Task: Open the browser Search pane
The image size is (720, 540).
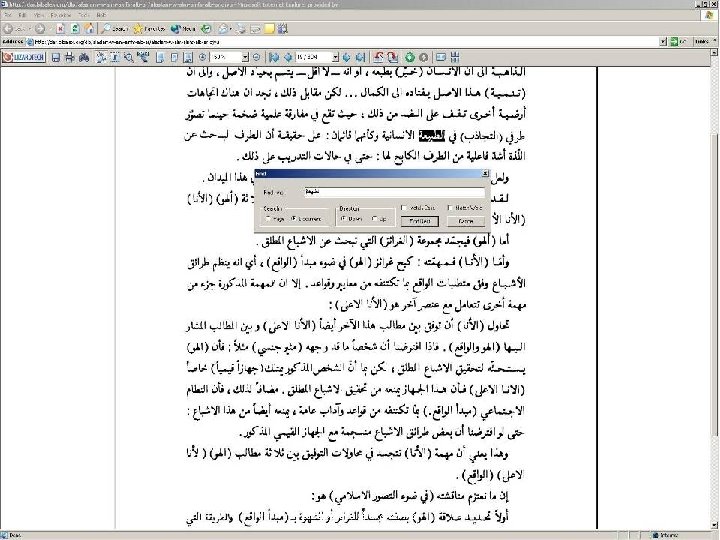Action: [x=114, y=28]
